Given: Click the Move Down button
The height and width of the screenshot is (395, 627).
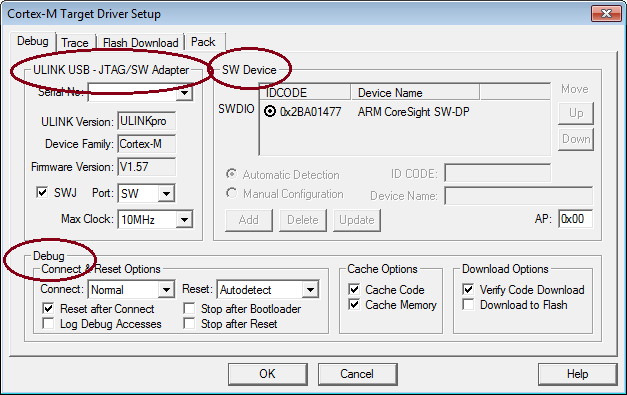Looking at the screenshot, I should (576, 139).
